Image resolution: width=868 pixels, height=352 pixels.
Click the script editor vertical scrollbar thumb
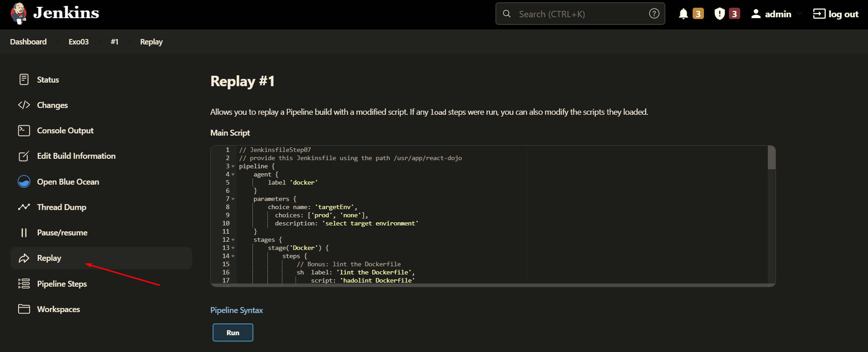tap(771, 158)
